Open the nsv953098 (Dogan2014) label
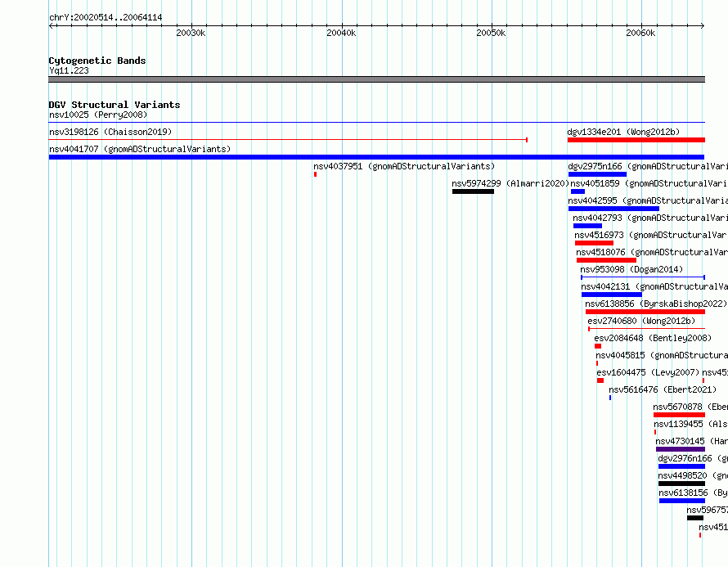This screenshot has width=728, height=567. [x=631, y=269]
